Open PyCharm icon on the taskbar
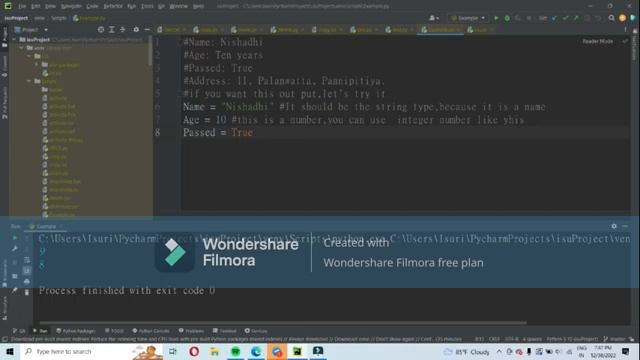Screen dimensions: 640x360 (x=298, y=351)
